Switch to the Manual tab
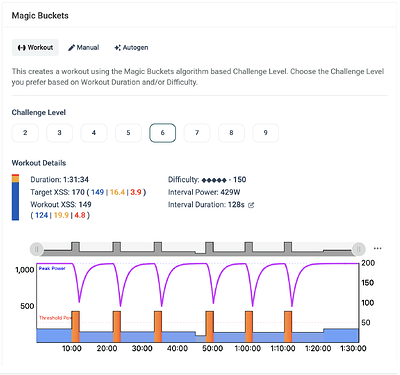Screen dimensions: 400x375 [84, 48]
